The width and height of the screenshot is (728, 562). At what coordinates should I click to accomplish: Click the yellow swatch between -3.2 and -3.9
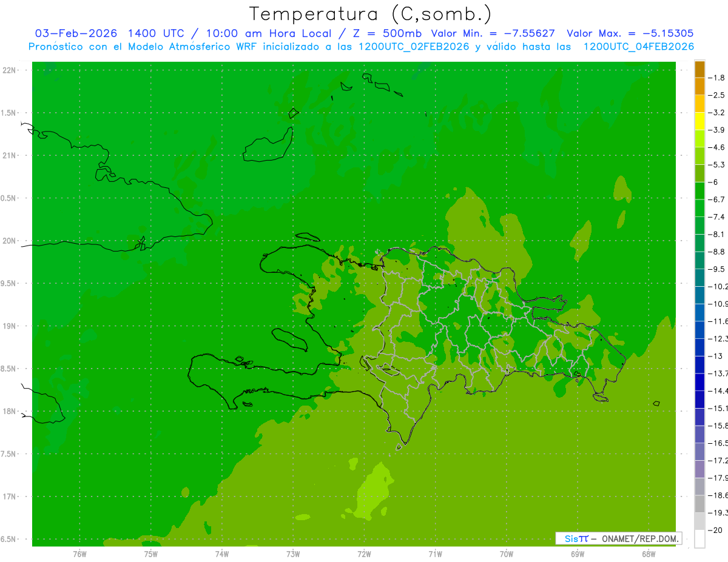pos(699,121)
